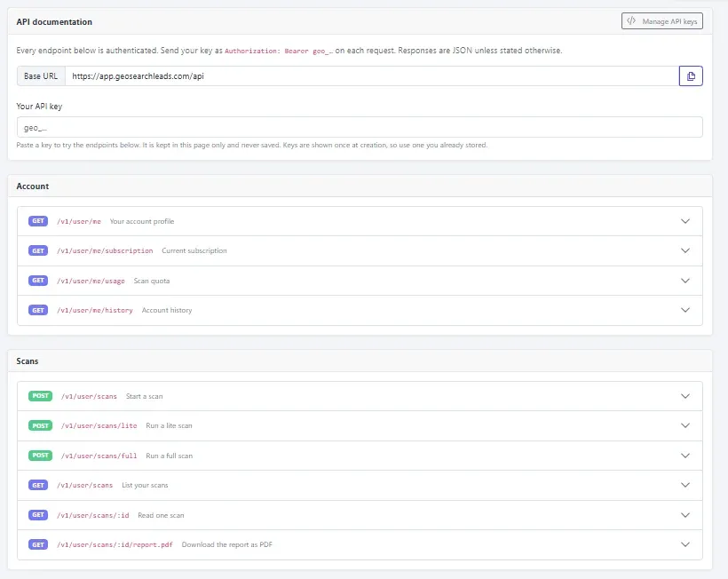This screenshot has height=579, width=728.
Task: Click the /v1/user/me path text
Action: [x=79, y=221]
